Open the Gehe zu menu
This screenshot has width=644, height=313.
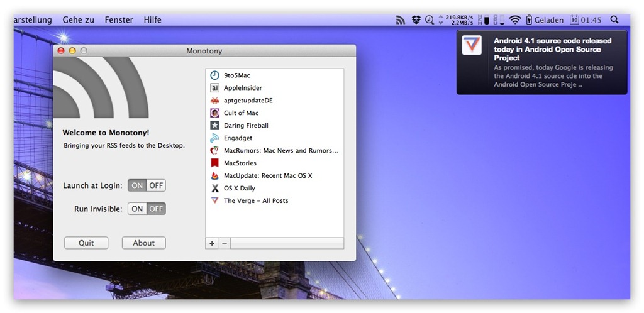(79, 19)
